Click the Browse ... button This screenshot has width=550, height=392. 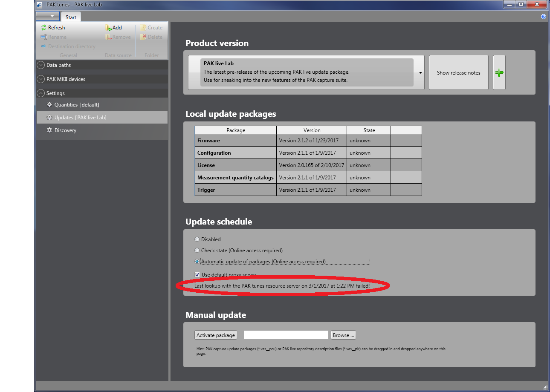tap(343, 335)
